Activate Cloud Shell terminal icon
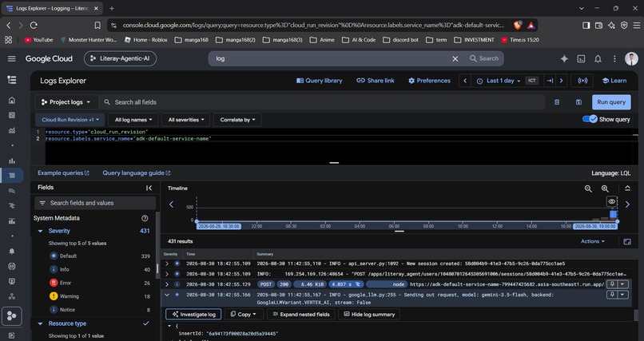 [x=581, y=58]
